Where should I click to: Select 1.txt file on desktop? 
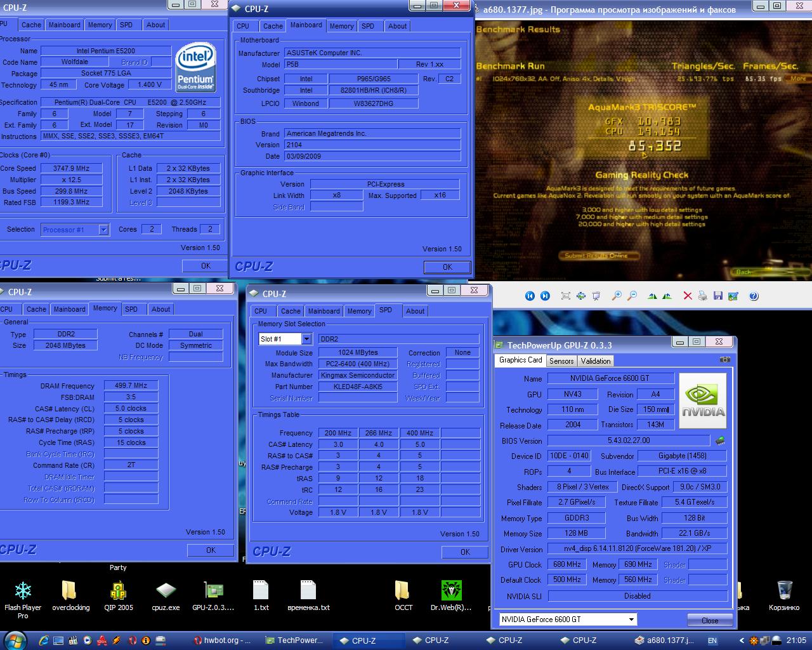(x=261, y=596)
